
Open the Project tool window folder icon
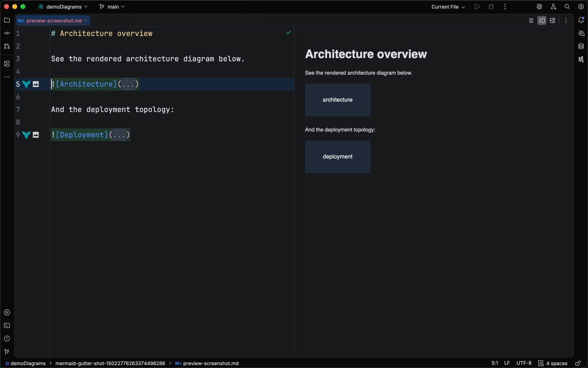[7, 20]
